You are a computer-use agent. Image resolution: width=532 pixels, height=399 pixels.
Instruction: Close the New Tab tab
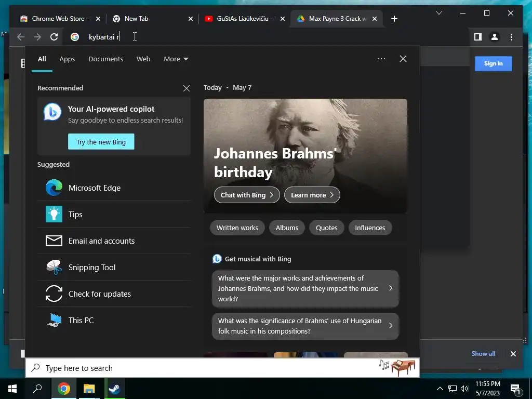click(x=191, y=19)
